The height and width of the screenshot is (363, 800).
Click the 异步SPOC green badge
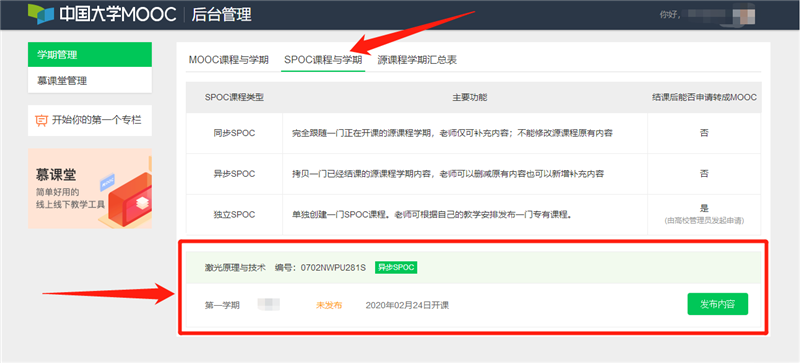396,267
